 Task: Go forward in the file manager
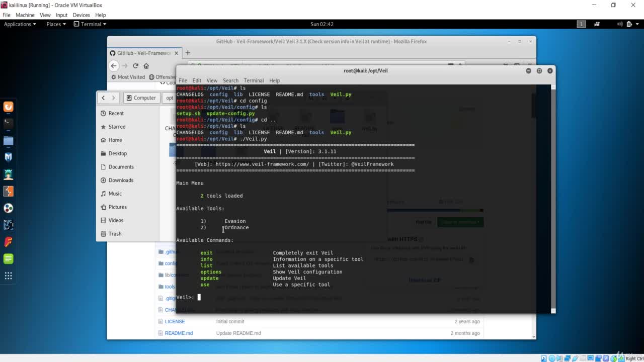(x=113, y=98)
